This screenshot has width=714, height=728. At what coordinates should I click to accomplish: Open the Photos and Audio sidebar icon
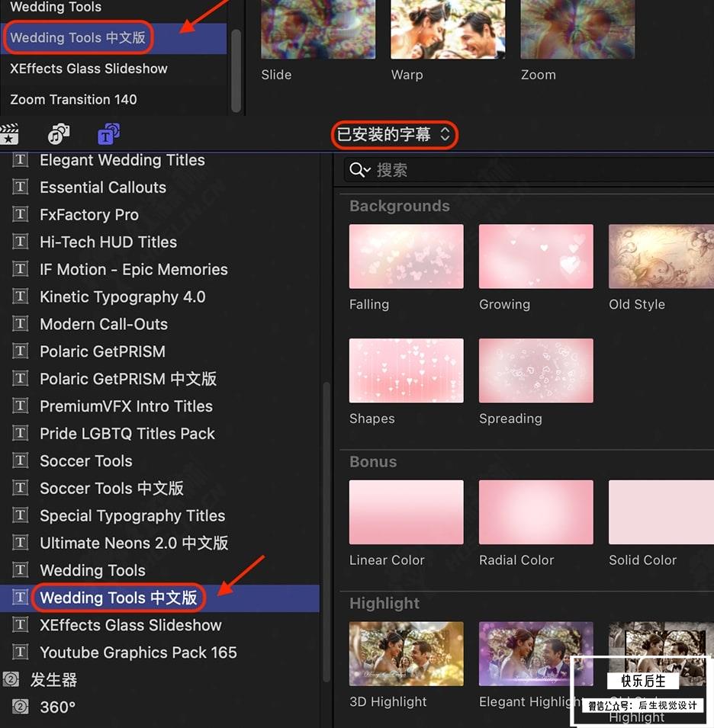pos(59,134)
